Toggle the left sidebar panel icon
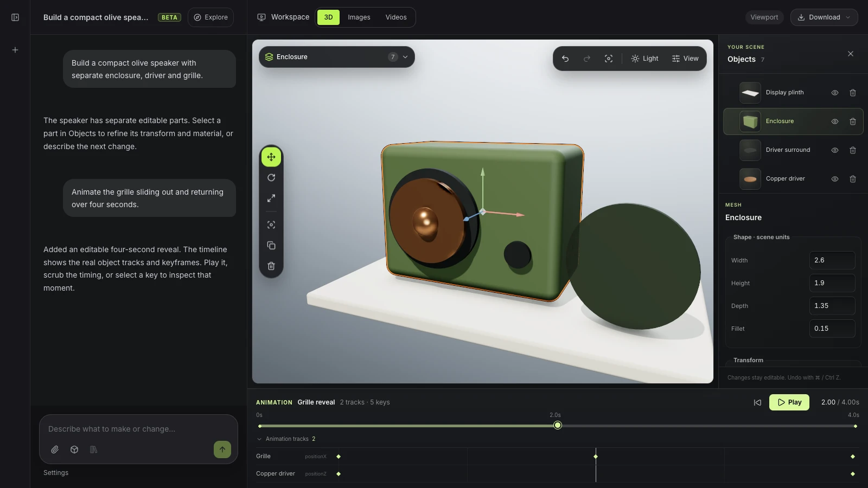This screenshot has width=868, height=488. tap(15, 17)
